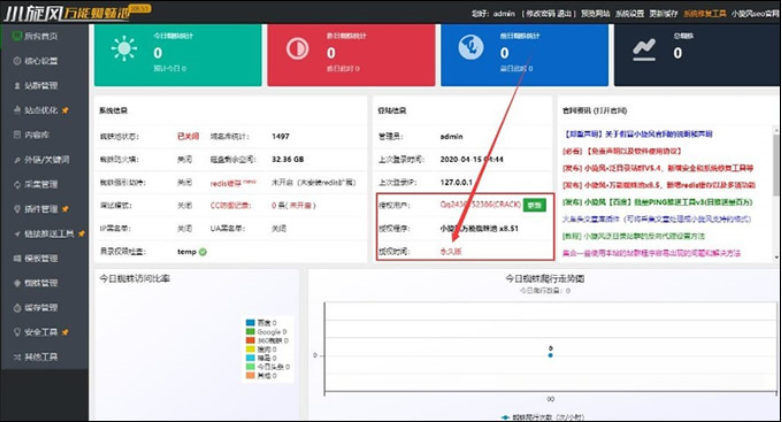
Task: Expand the 站点优化 sidebar menu
Action: tap(40, 110)
